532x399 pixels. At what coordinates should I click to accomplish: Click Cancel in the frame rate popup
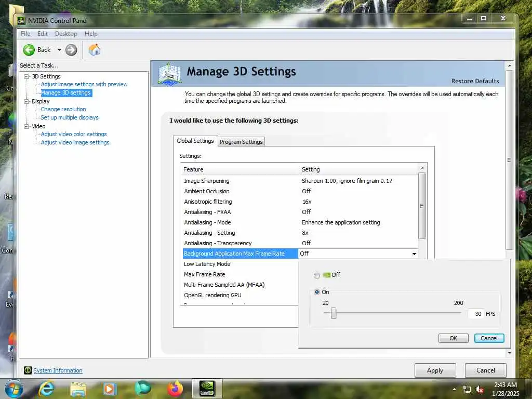pos(489,338)
